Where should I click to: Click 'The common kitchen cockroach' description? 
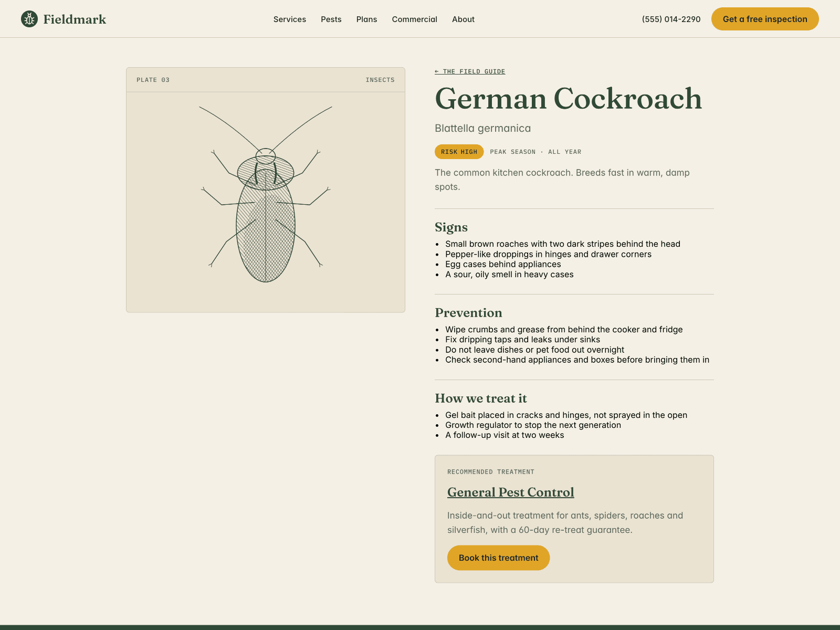(x=562, y=180)
